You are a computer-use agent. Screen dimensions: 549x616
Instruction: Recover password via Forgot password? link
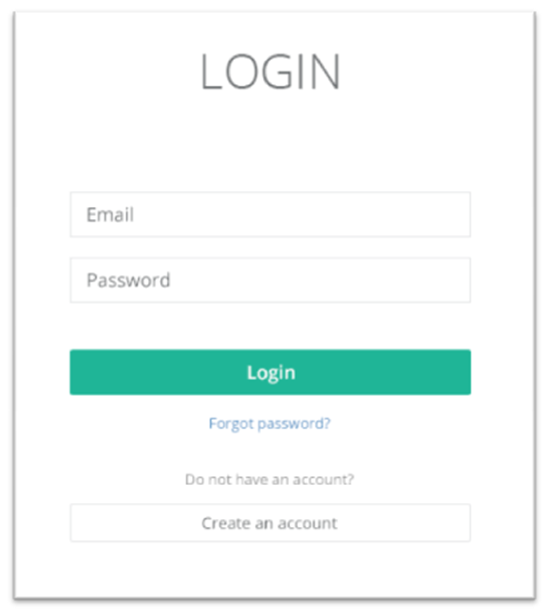point(270,424)
